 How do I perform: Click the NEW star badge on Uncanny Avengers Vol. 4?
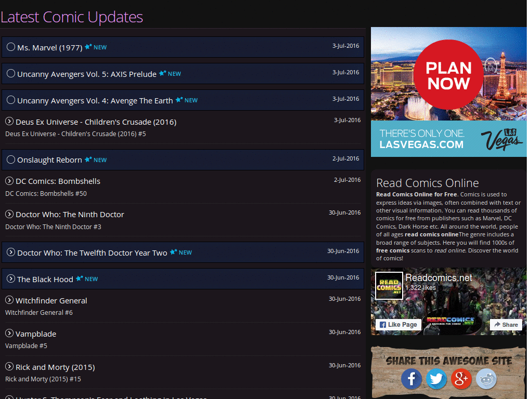187,100
